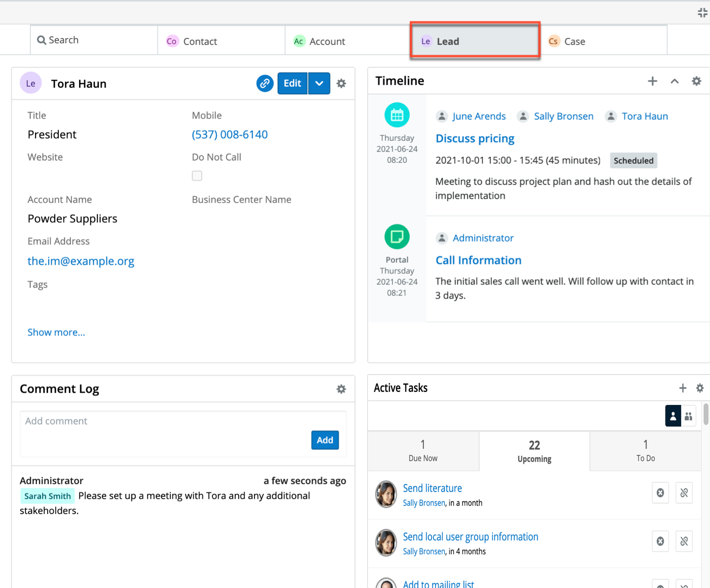Screen dimensions: 710x588
Task: Add a new task in Active Tasks
Action: pos(683,388)
